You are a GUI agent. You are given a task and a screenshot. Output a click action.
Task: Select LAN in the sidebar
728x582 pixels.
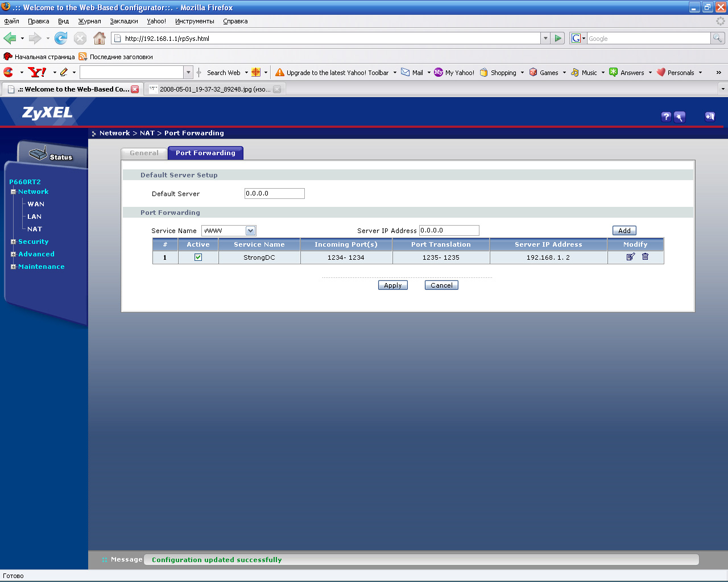click(x=34, y=217)
